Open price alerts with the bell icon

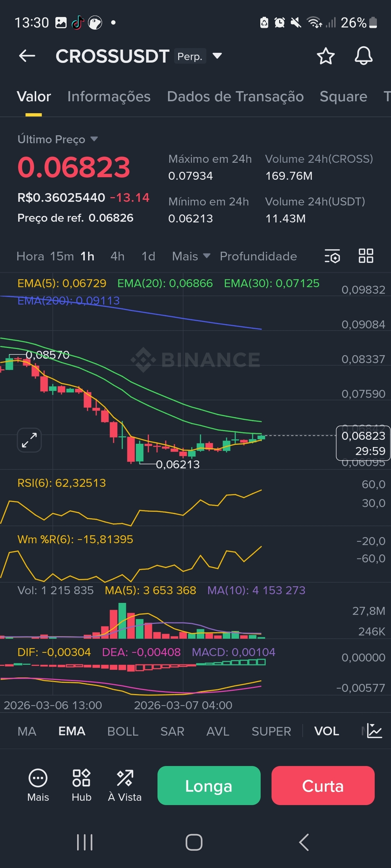[x=363, y=56]
